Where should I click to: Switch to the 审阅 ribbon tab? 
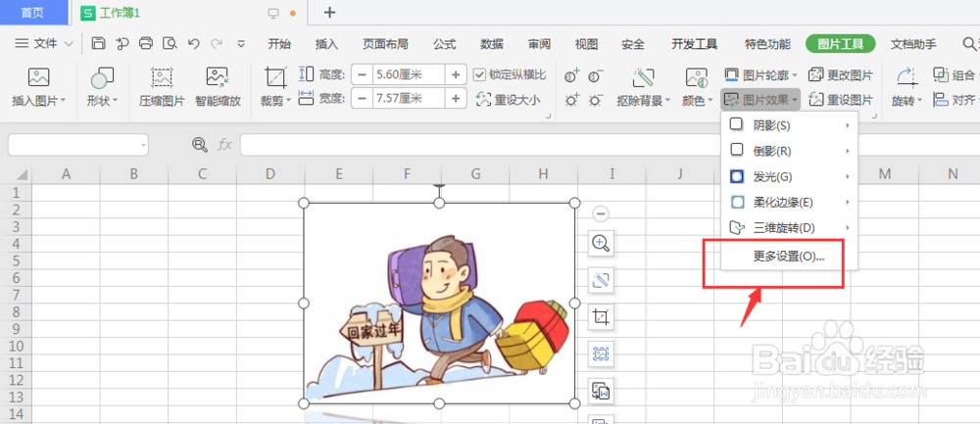(x=539, y=44)
